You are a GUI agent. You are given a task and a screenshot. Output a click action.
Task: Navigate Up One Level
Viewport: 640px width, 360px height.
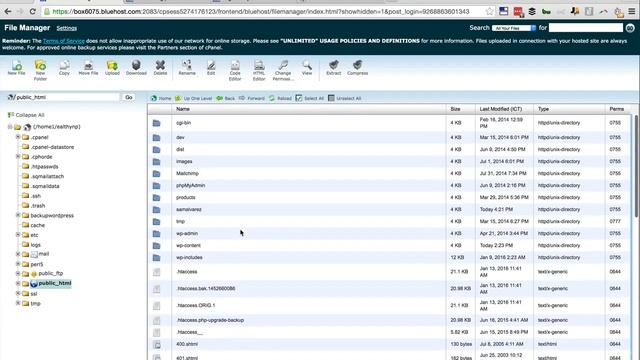(193, 98)
